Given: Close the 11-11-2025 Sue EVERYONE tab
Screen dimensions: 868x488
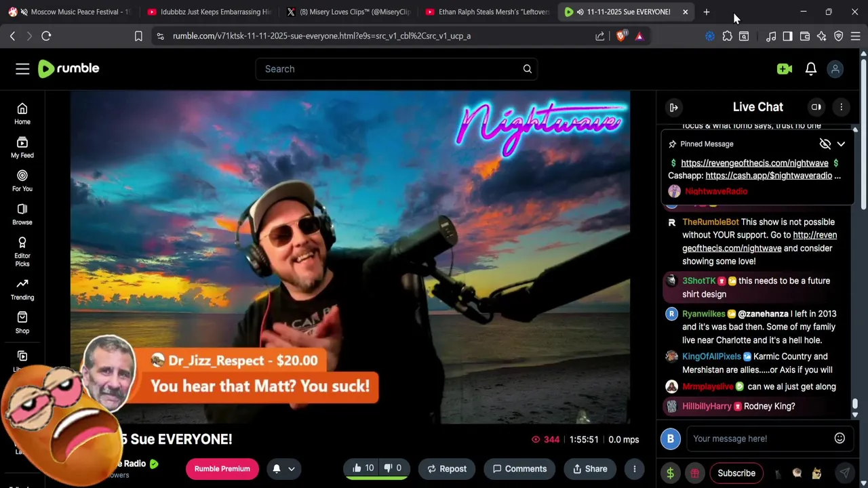Looking at the screenshot, I should 685,12.
